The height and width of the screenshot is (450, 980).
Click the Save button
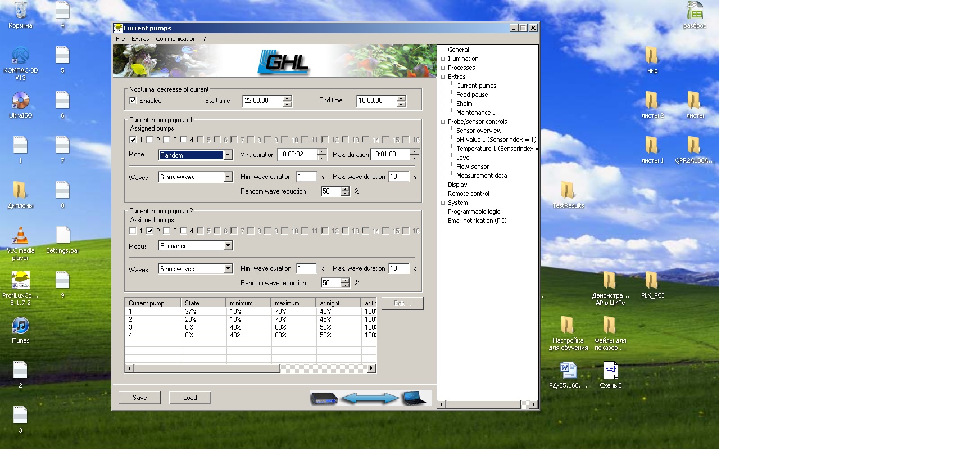click(x=139, y=398)
